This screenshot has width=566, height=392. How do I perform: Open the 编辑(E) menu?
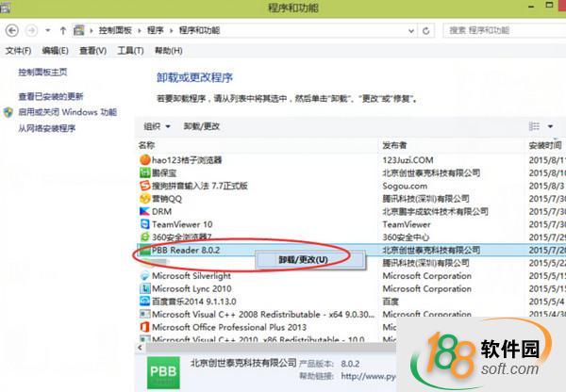(56, 51)
